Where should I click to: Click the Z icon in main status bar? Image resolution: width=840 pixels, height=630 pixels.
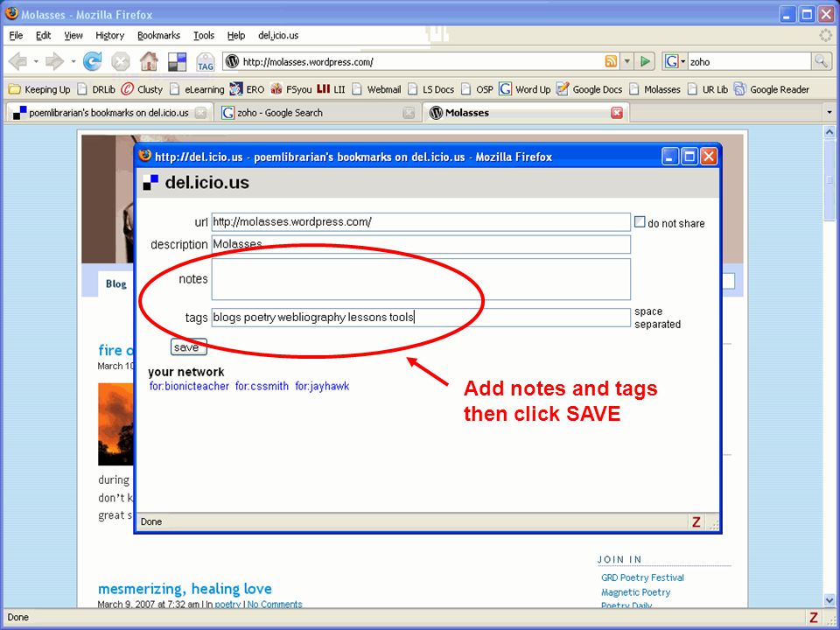click(814, 618)
